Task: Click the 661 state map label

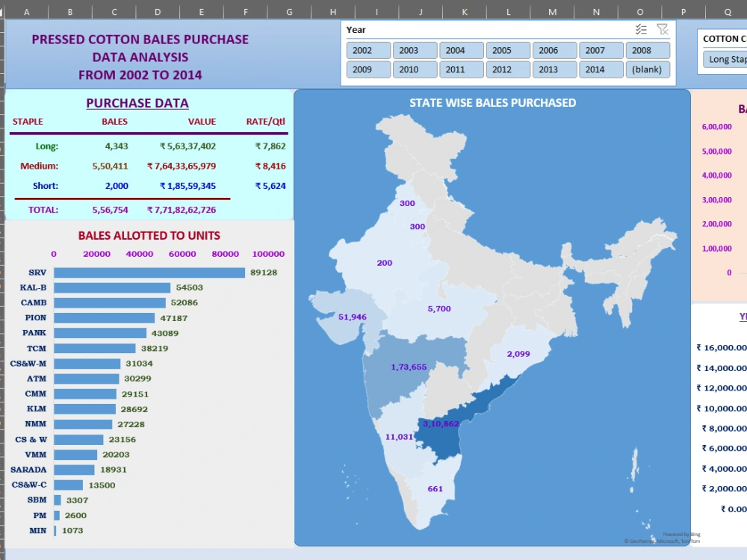Action: coord(435,488)
